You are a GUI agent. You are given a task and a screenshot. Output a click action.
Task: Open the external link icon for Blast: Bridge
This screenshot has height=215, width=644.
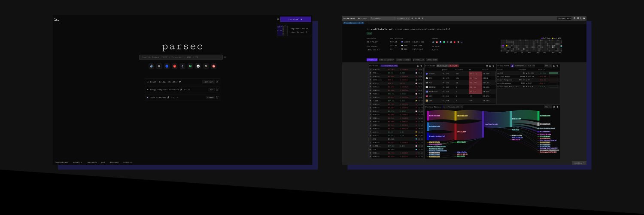click(x=217, y=82)
